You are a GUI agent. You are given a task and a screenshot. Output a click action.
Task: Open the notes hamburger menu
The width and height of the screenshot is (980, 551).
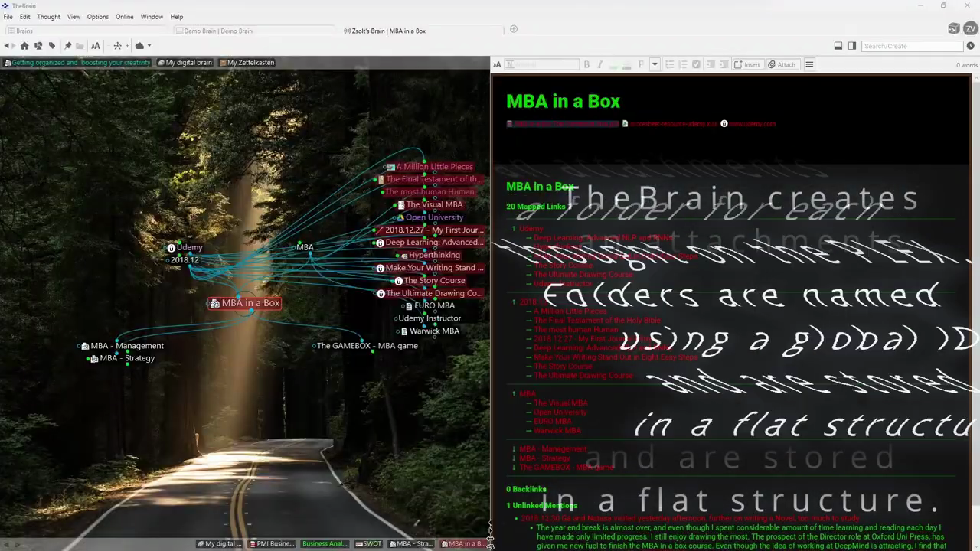tap(809, 64)
